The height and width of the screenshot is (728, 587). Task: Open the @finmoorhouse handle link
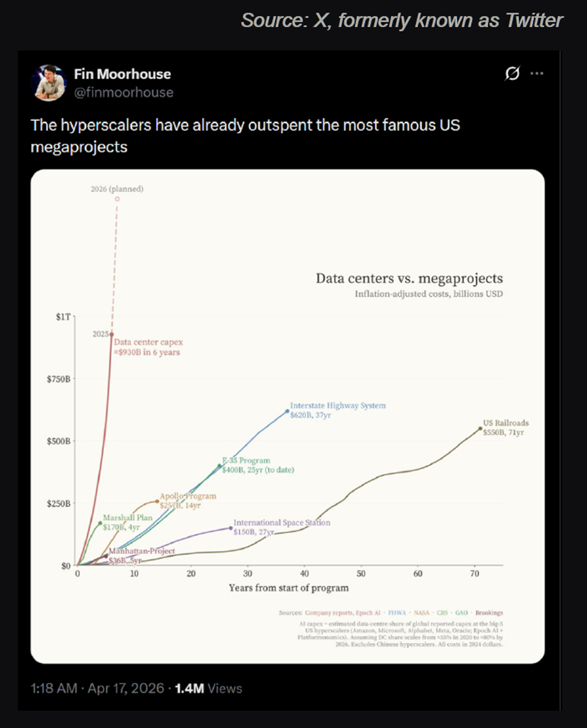point(124,93)
